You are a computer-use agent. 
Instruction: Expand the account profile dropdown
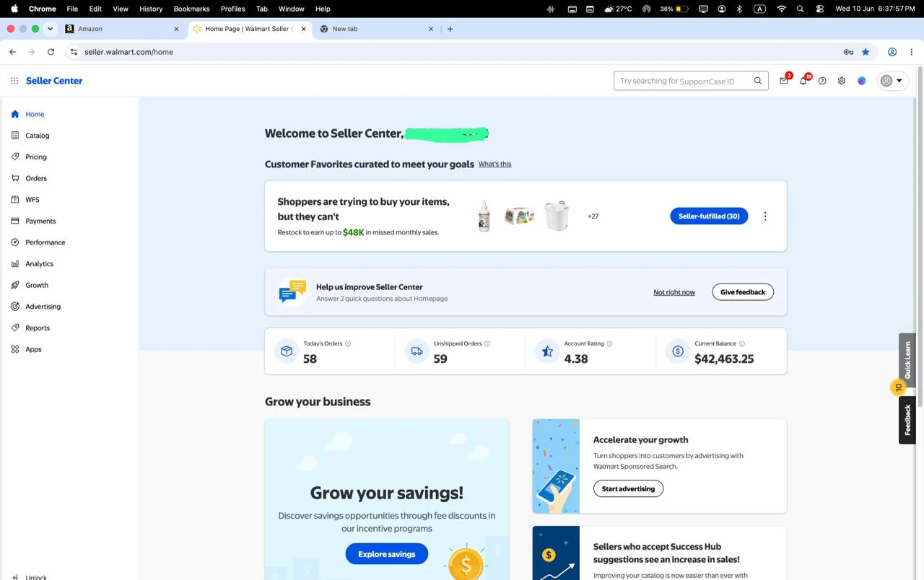[892, 81]
